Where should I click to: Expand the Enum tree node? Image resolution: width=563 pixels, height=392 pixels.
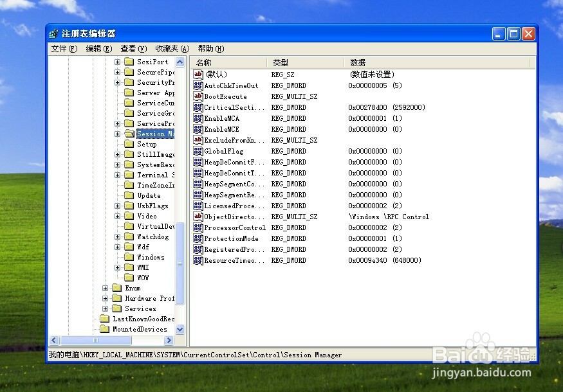[106, 288]
